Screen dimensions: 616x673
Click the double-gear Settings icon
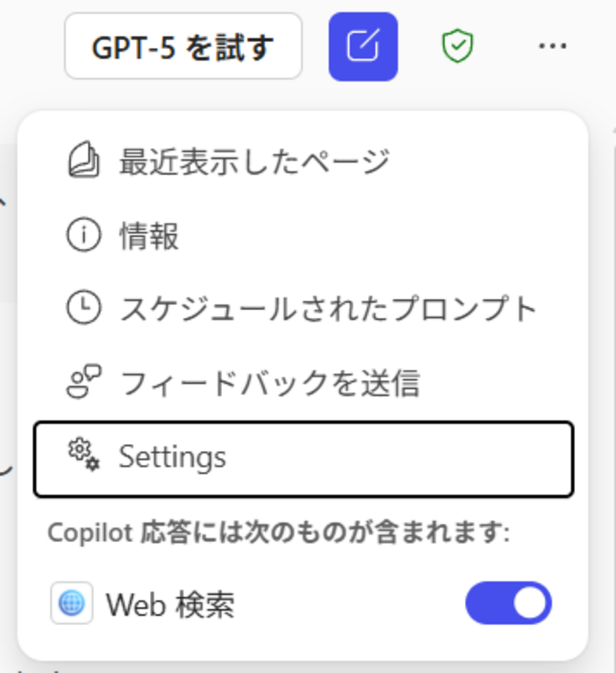[84, 455]
